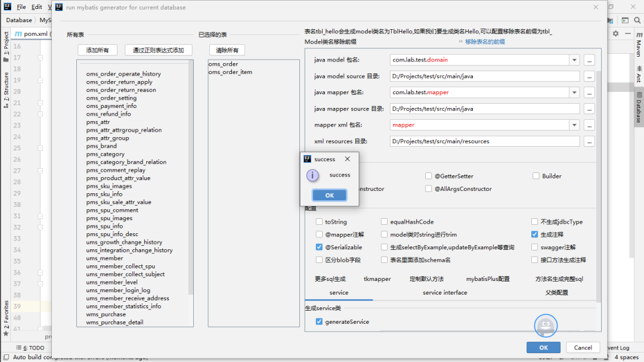Click the info icon in success popup
644x362 pixels.
coord(312,175)
